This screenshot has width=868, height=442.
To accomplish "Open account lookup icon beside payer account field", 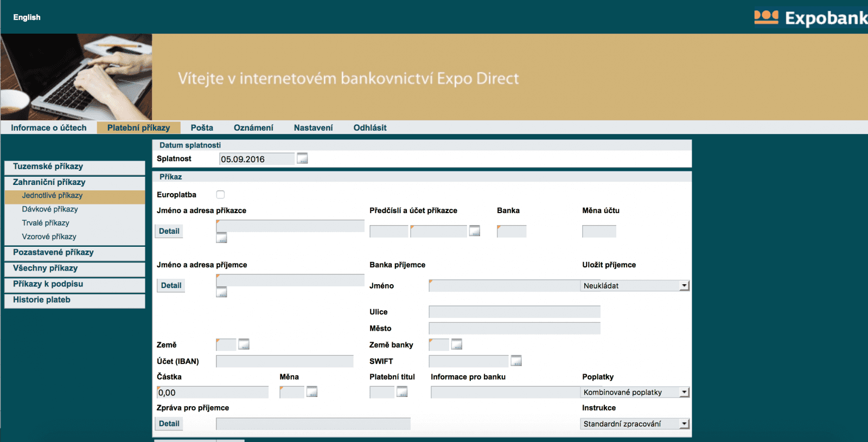I will click(475, 231).
